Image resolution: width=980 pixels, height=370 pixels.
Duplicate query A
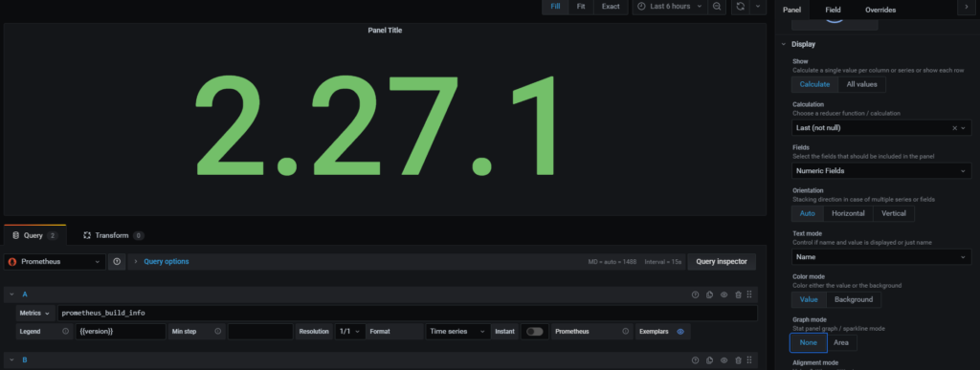709,294
